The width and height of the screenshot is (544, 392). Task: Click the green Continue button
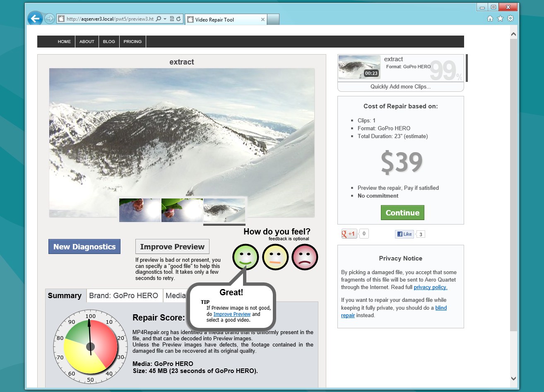tap(402, 213)
